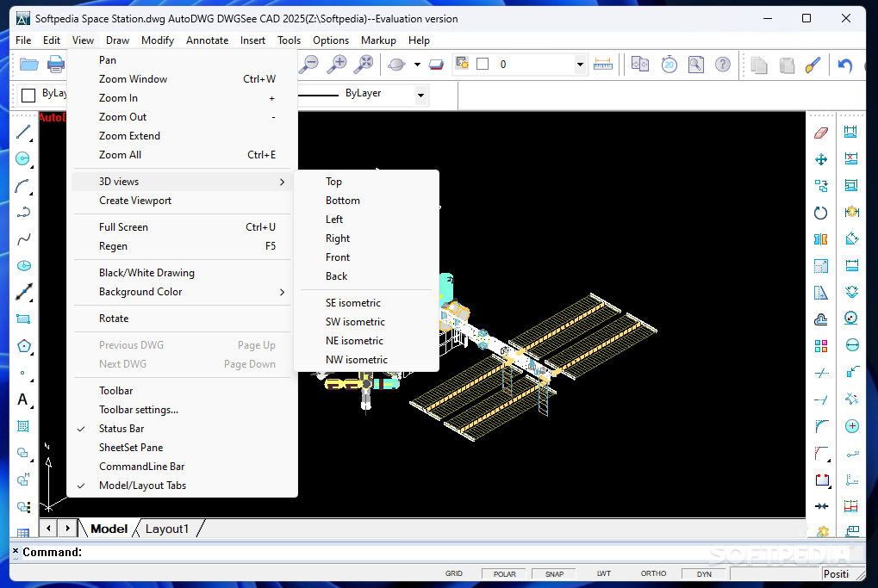Open the layer dropdown showing 0

(580, 65)
